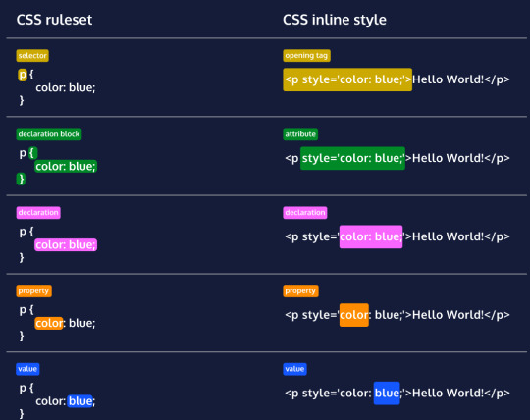530x420 pixels.
Task: Click the blue 'value' label in ruleset column
Action: coord(27,369)
